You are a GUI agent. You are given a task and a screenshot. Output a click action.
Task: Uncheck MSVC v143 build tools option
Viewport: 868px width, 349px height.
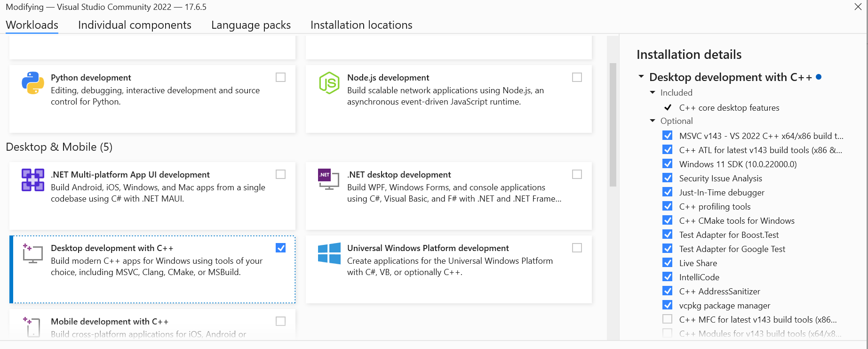click(x=667, y=136)
